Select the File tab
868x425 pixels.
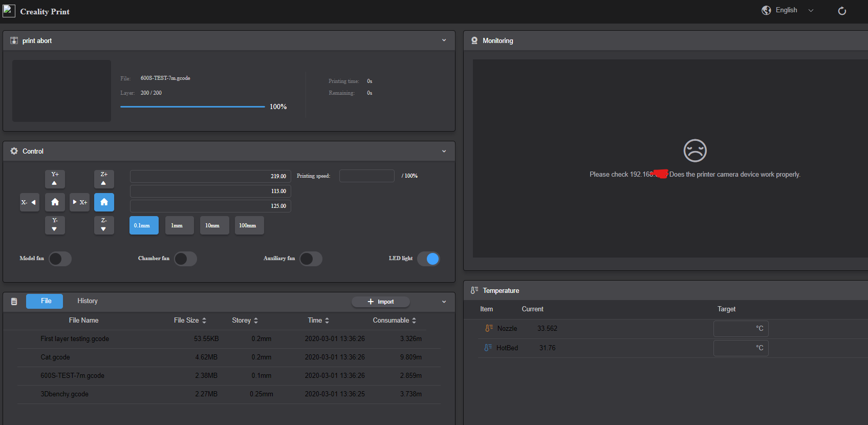tap(45, 301)
